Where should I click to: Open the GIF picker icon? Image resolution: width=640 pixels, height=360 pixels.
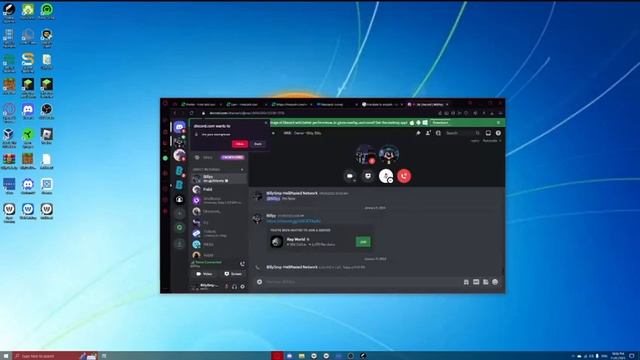476,282
